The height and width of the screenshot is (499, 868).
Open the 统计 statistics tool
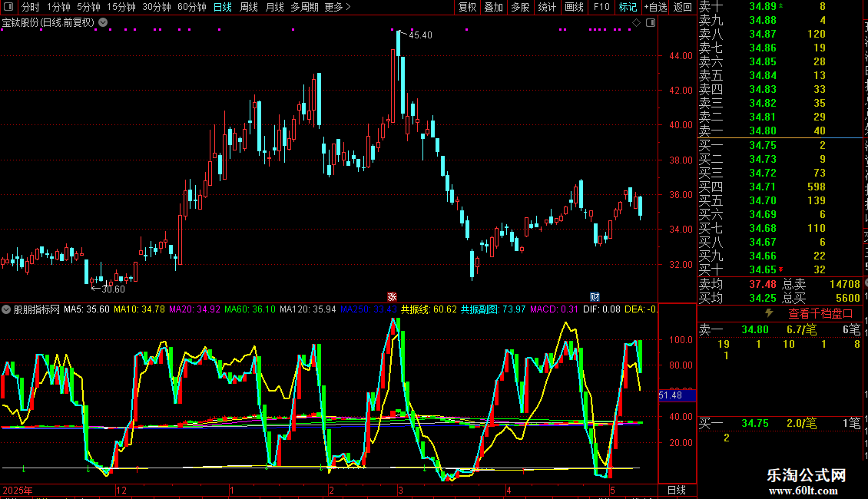pyautogui.click(x=547, y=7)
